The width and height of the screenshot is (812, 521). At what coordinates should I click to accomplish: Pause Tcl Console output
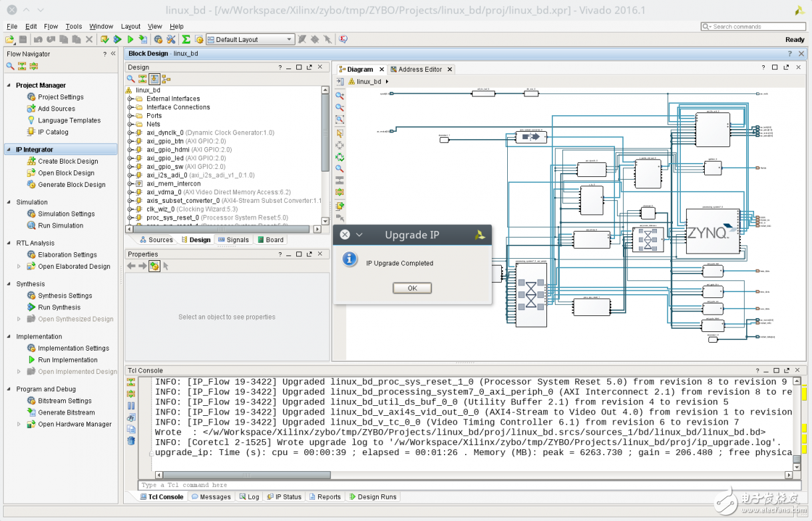tap(131, 405)
